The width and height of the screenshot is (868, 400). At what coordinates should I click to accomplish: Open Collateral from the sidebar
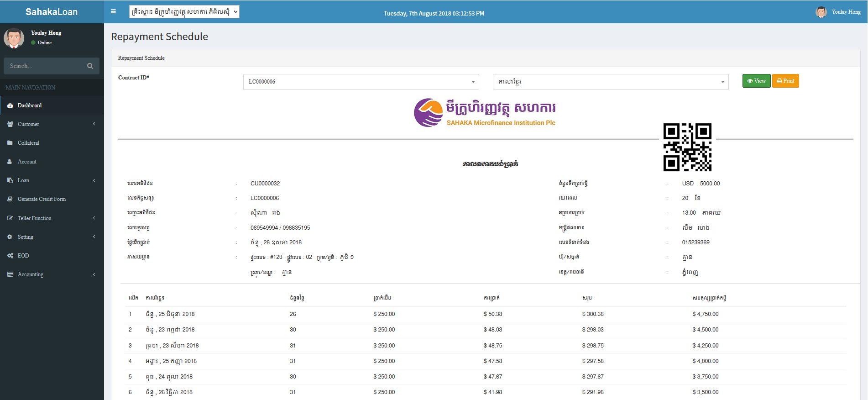point(28,143)
